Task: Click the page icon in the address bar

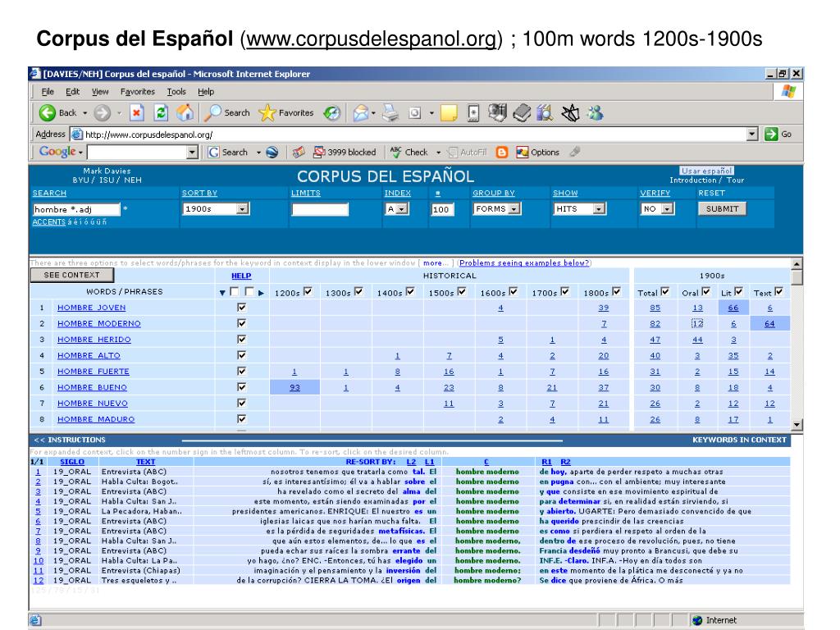Action: [x=77, y=134]
